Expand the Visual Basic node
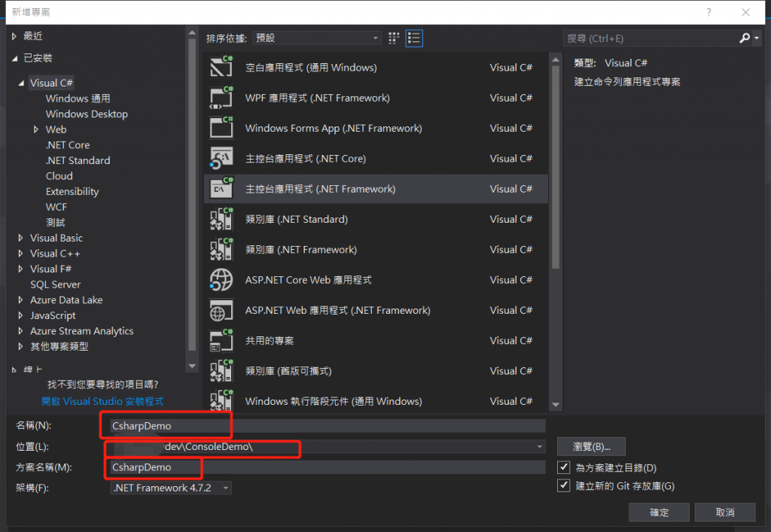The width and height of the screenshot is (771, 532). [20, 239]
